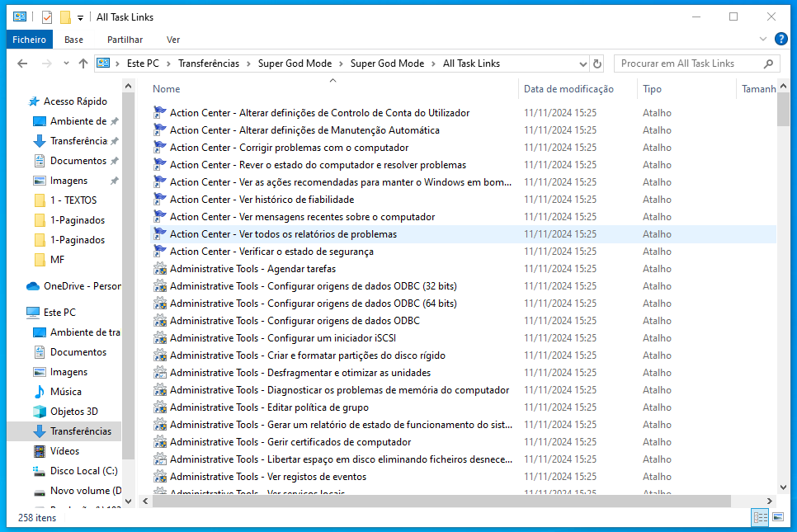
Task: Click the computer icon in the address bar
Action: (103, 63)
